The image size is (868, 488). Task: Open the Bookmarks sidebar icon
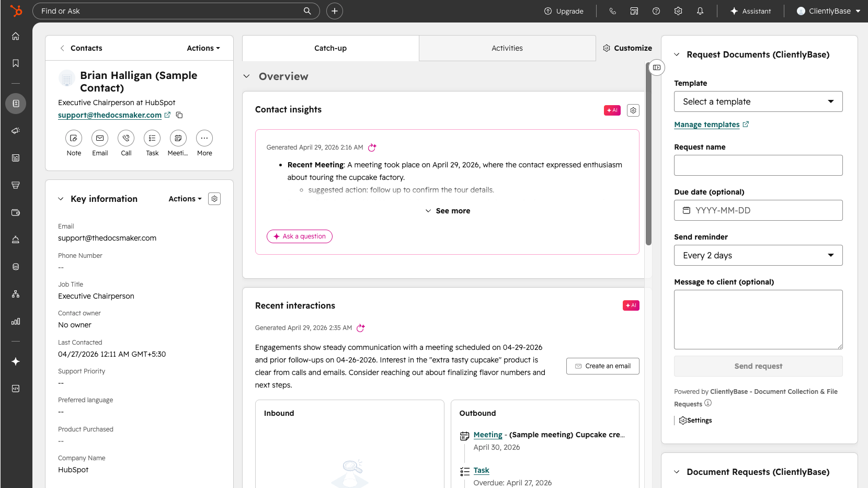click(x=16, y=63)
